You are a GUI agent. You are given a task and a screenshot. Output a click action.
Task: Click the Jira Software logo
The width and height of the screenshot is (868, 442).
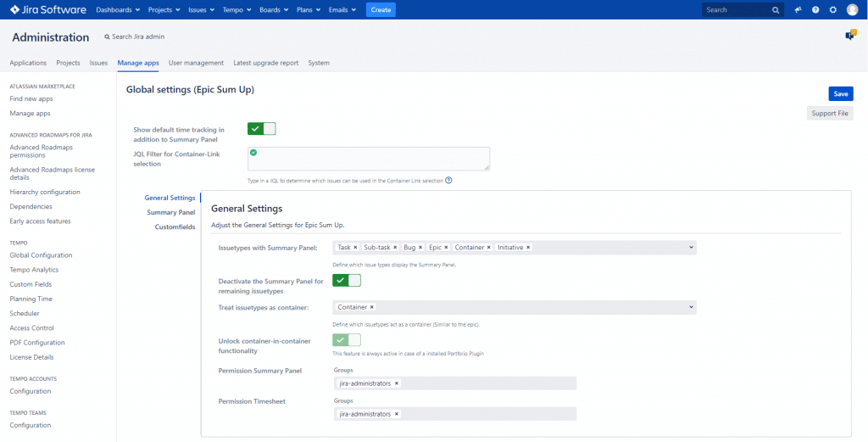click(48, 9)
